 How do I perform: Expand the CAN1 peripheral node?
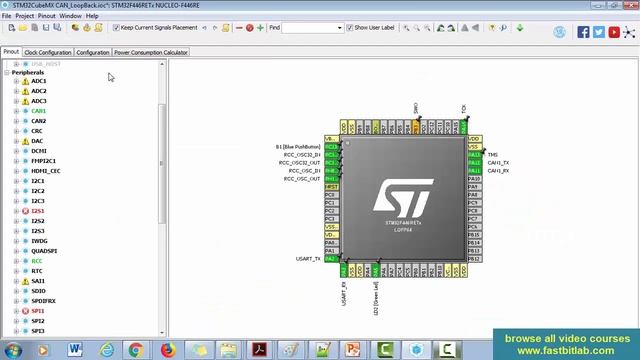pyautogui.click(x=16, y=111)
